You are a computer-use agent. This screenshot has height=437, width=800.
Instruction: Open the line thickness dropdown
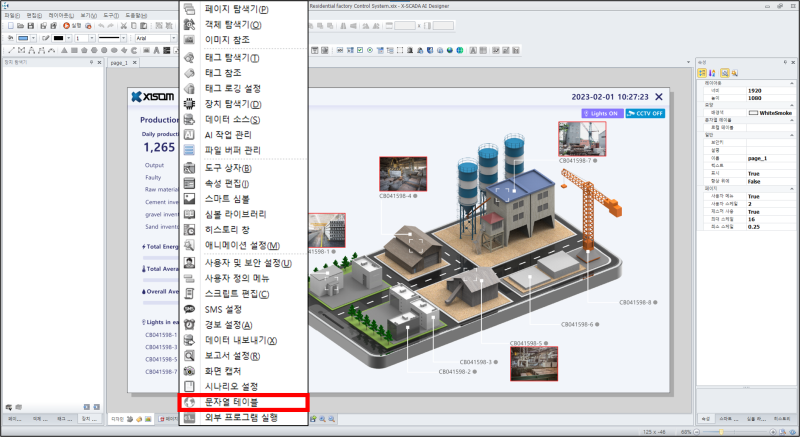92,38
